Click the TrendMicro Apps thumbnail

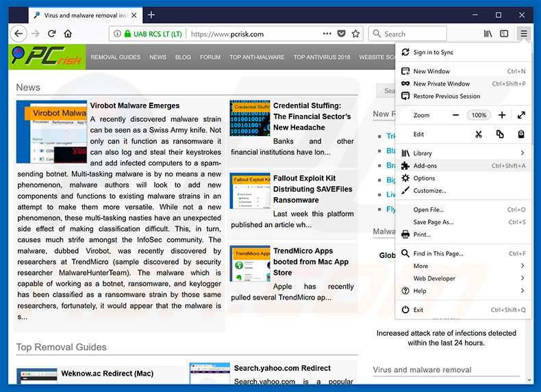tap(250, 263)
